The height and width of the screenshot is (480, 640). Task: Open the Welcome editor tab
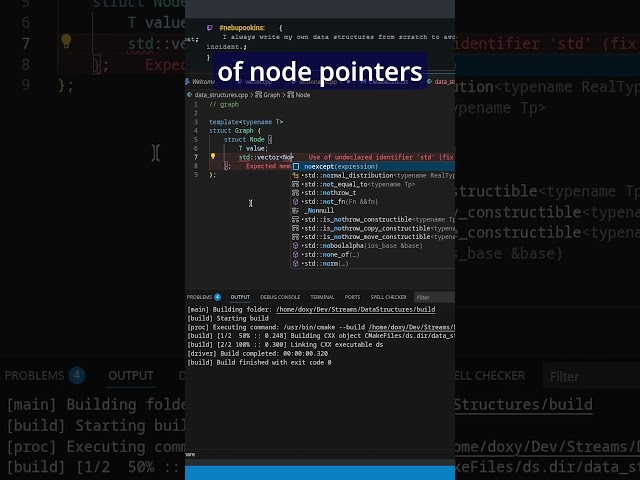200,82
